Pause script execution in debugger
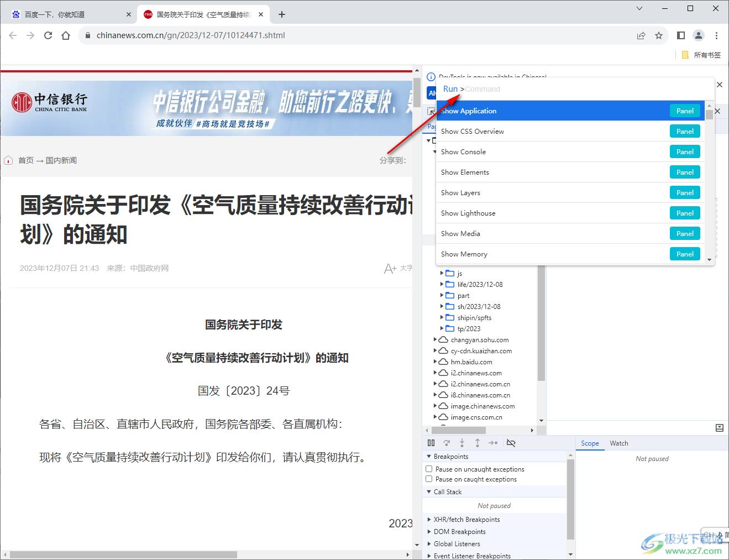 (x=431, y=443)
